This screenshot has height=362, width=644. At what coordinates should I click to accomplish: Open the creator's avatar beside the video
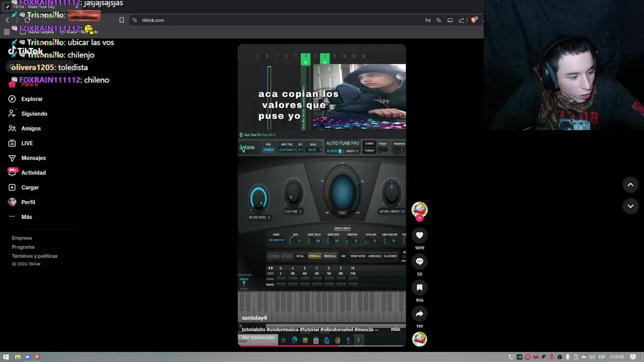pos(420,209)
